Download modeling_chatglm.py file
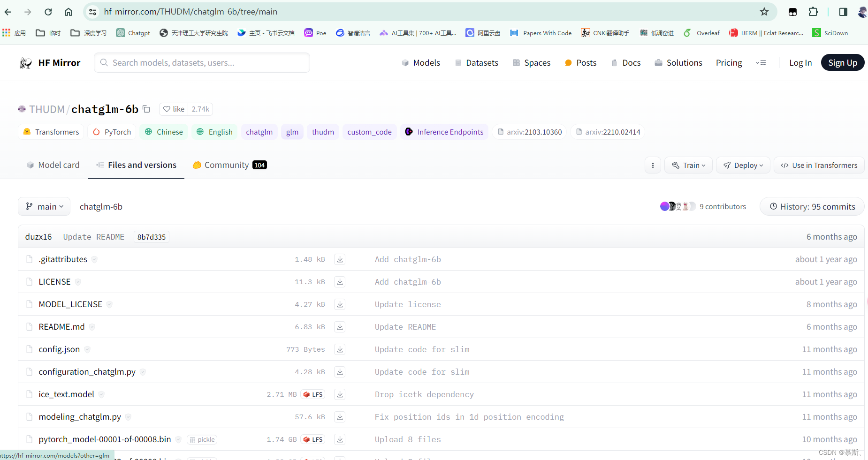 [340, 417]
